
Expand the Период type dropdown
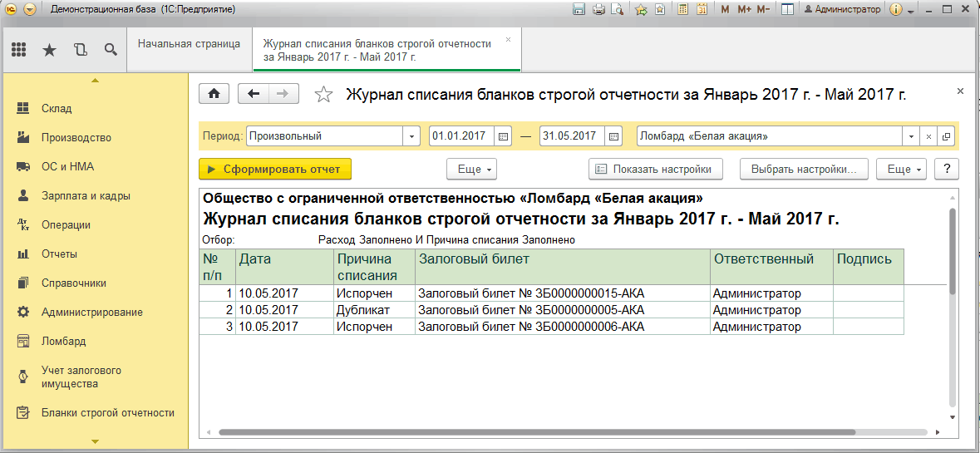[x=411, y=136]
